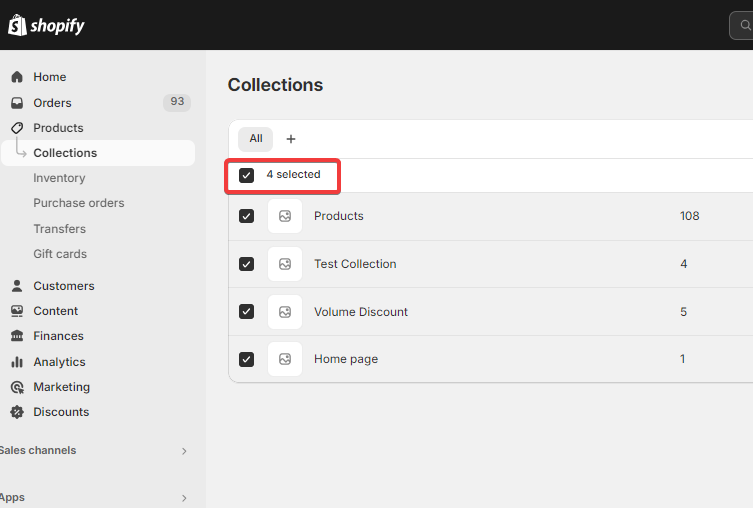Click the '4 selected' label
This screenshot has height=508, width=753.
(x=293, y=174)
